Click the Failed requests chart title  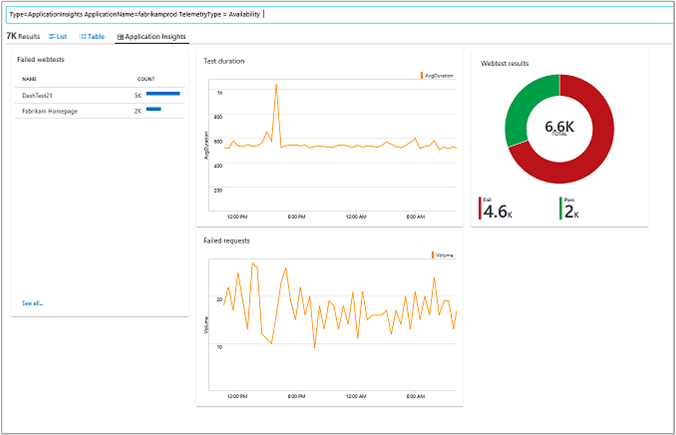click(226, 241)
